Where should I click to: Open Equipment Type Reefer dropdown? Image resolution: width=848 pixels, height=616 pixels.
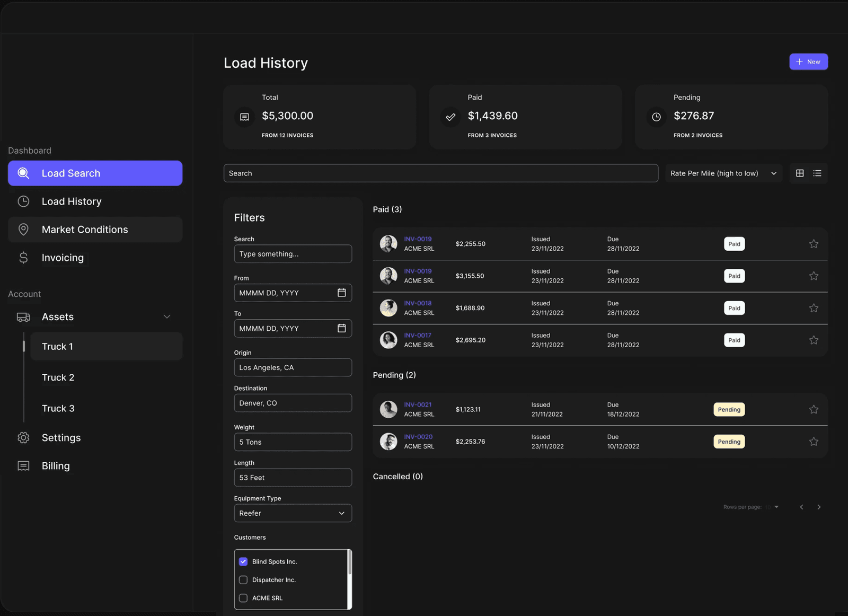293,513
